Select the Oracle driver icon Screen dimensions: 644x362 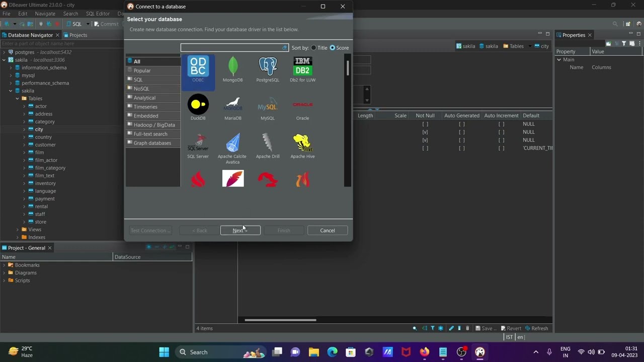pos(302,105)
